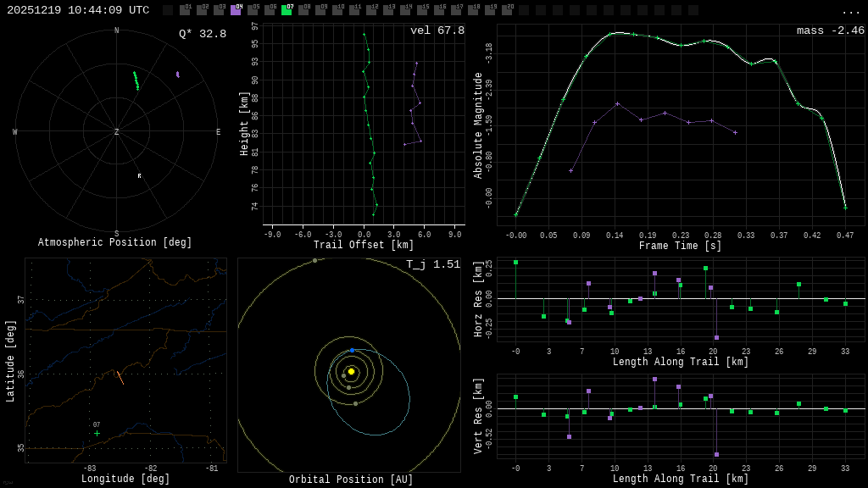Click green meteor track in polar plot
The image size is (868, 488).
click(136, 80)
